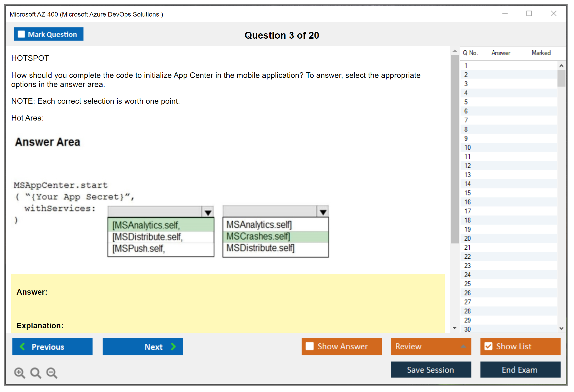Screen dimensions: 574x392
Task: Uncheck the Show List checkbox
Action: tap(488, 346)
